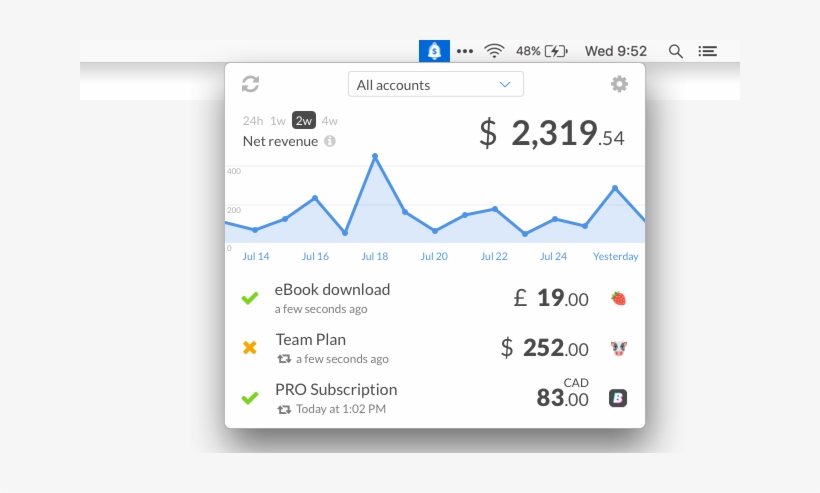Image resolution: width=820 pixels, height=493 pixels.
Task: Click the Jul 18 peak data point
Action: (x=375, y=156)
